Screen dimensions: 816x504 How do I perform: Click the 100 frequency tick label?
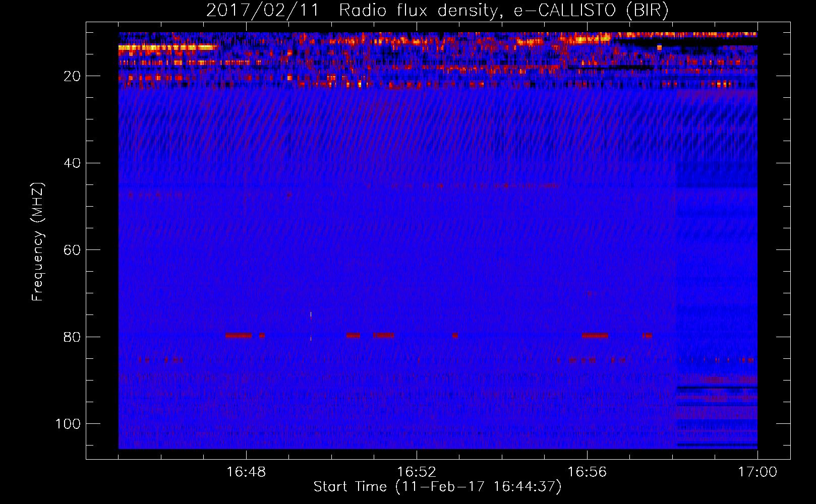coord(68,424)
